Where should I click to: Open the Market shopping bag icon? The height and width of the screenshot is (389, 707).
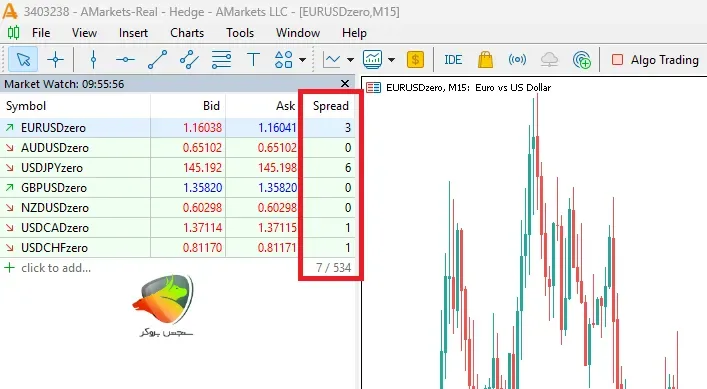(x=485, y=59)
